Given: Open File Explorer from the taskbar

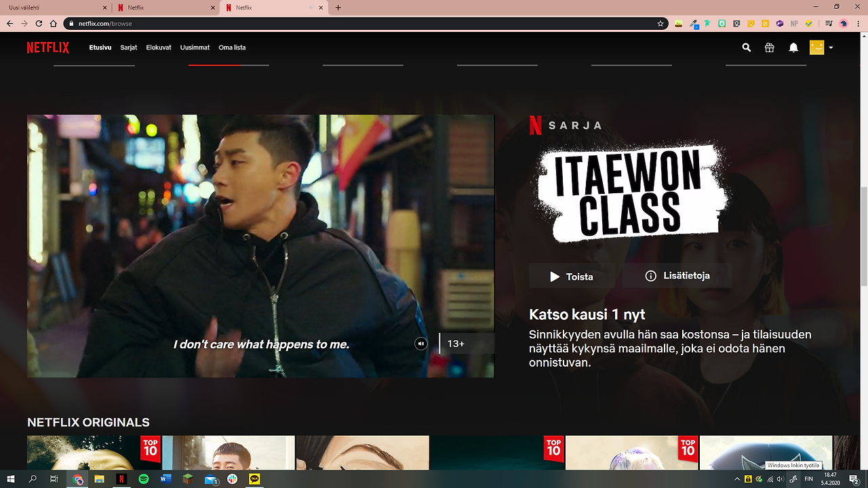Looking at the screenshot, I should coord(99,479).
